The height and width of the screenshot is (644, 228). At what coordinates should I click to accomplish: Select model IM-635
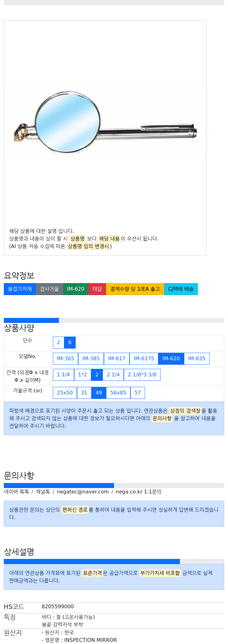(197, 359)
